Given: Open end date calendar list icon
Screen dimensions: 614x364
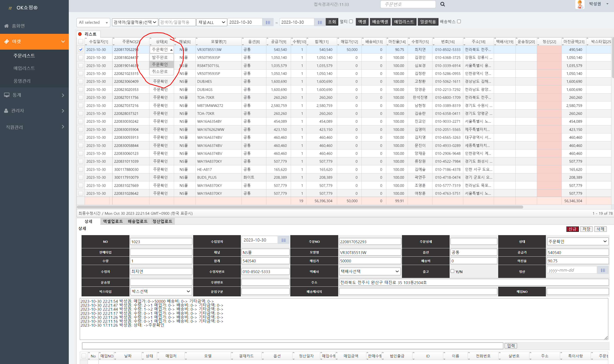Looking at the screenshot, I should pos(320,22).
